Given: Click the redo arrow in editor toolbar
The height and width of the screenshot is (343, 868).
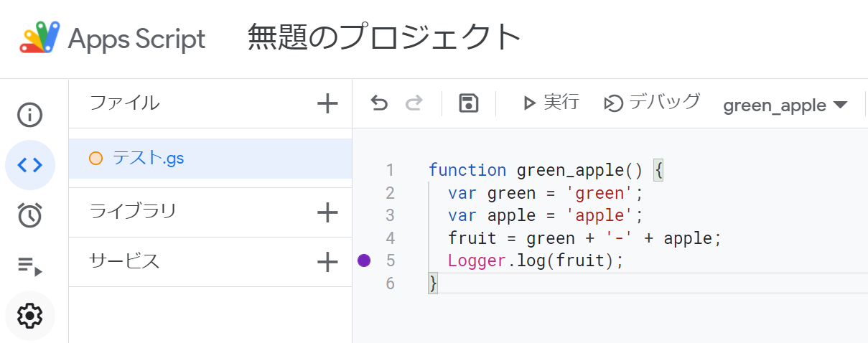Looking at the screenshot, I should (x=414, y=104).
